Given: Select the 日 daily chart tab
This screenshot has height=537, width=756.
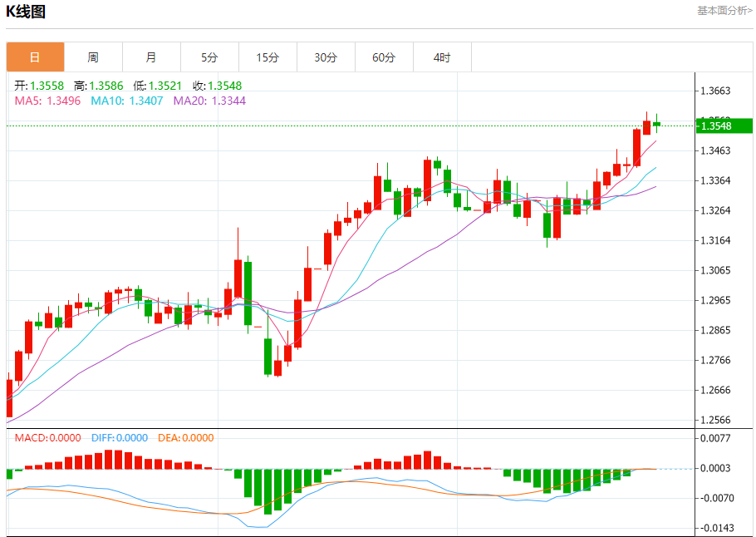Looking at the screenshot, I should tap(35, 57).
